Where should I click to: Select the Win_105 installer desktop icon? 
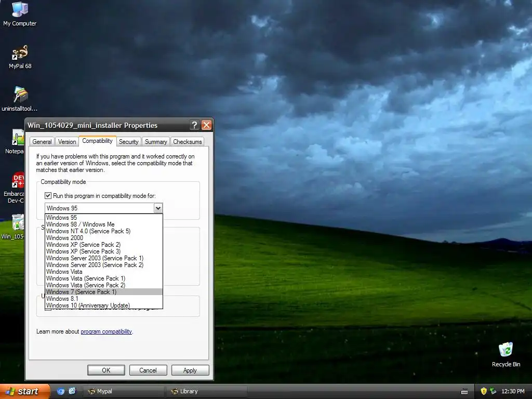[14, 227]
